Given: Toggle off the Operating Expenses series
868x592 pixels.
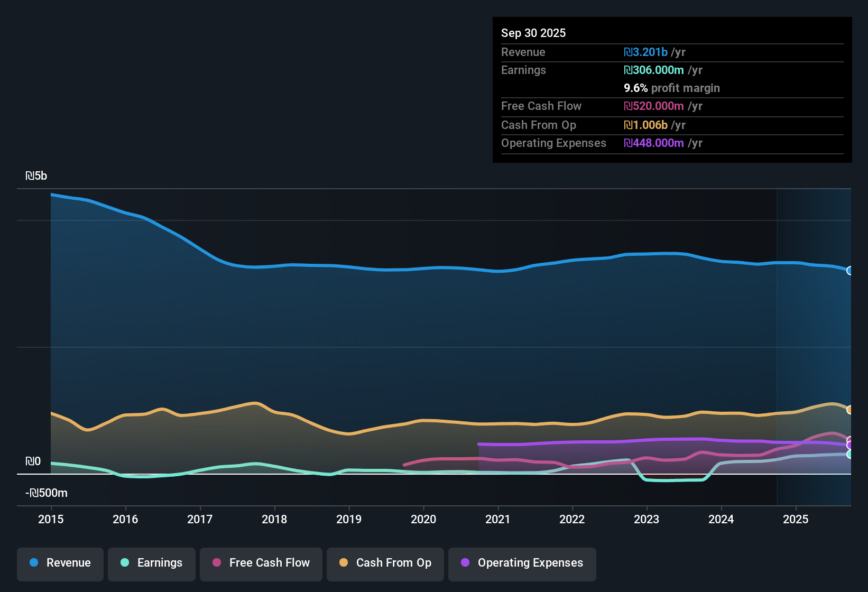Looking at the screenshot, I should [x=522, y=563].
